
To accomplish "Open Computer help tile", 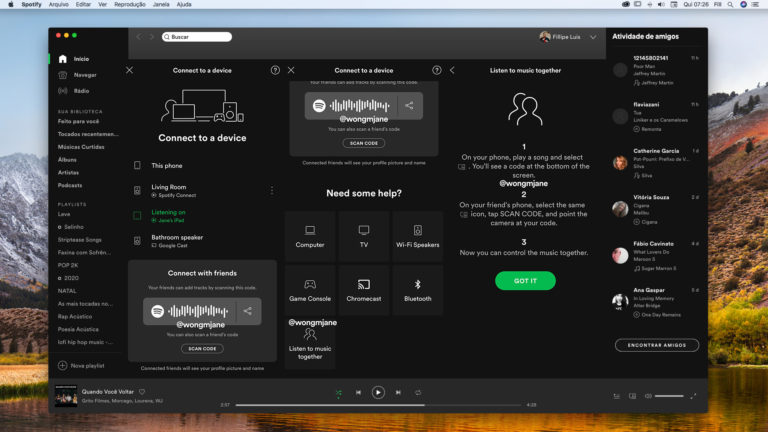I will [310, 237].
